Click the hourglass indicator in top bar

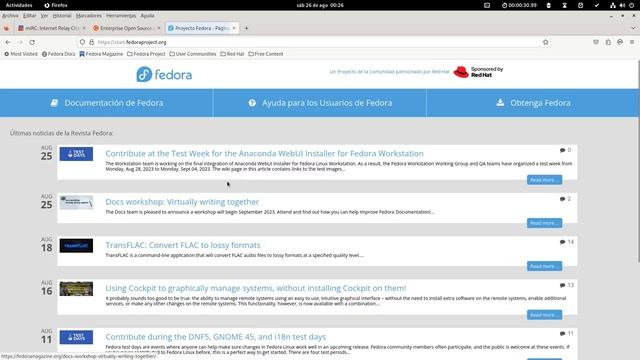pos(564,5)
